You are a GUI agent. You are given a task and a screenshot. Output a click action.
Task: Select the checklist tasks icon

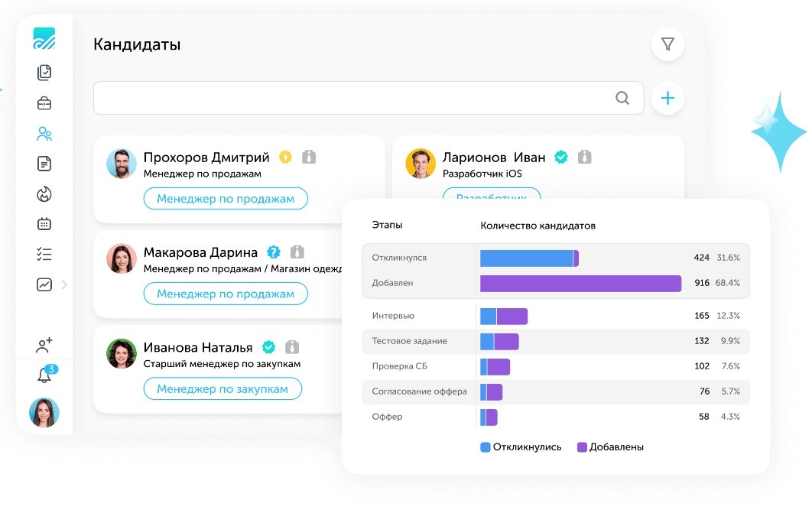(x=44, y=253)
